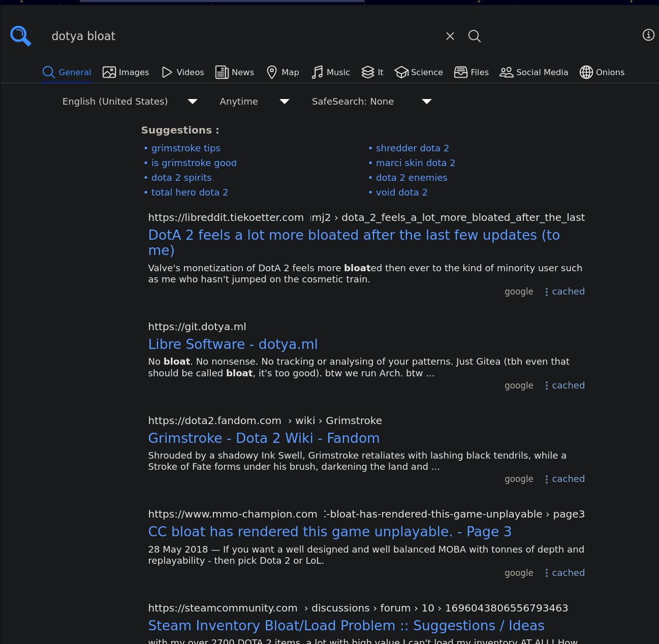
Task: Select the Science category
Action: [x=419, y=72]
